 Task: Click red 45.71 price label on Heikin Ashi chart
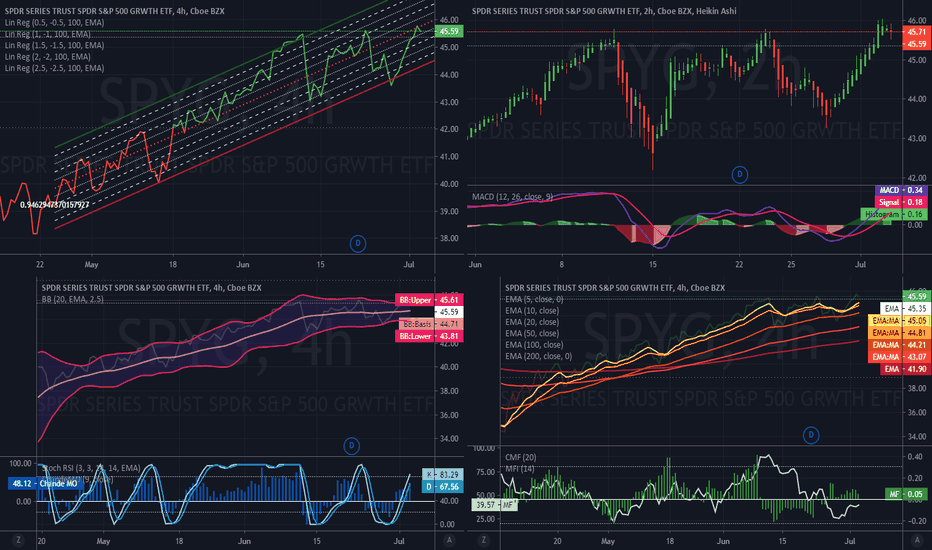(x=917, y=32)
